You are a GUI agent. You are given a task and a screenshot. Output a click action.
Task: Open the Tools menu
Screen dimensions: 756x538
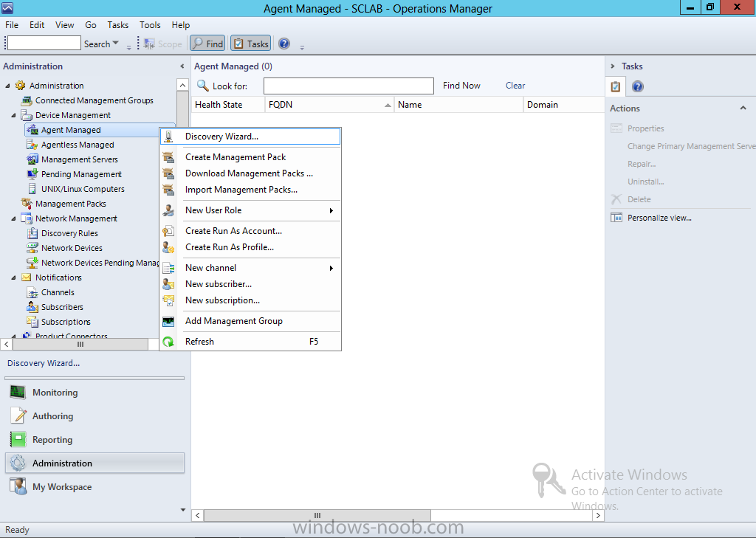click(150, 25)
